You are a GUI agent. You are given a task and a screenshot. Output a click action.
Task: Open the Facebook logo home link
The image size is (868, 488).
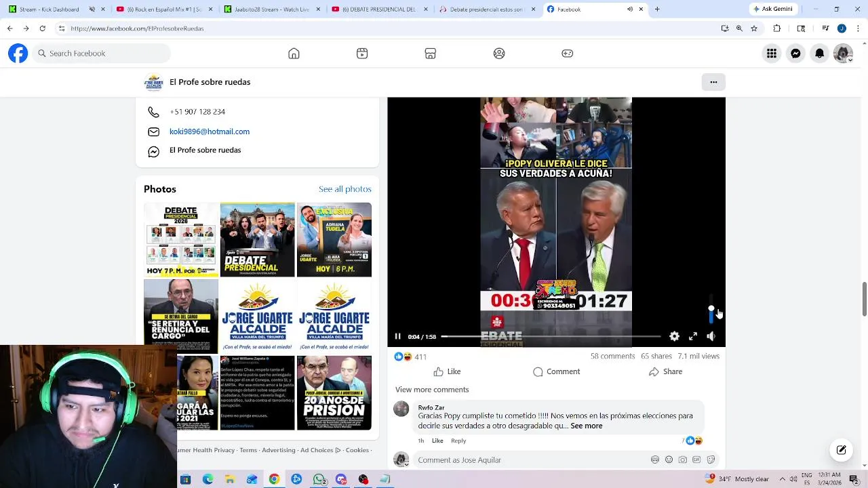point(18,54)
